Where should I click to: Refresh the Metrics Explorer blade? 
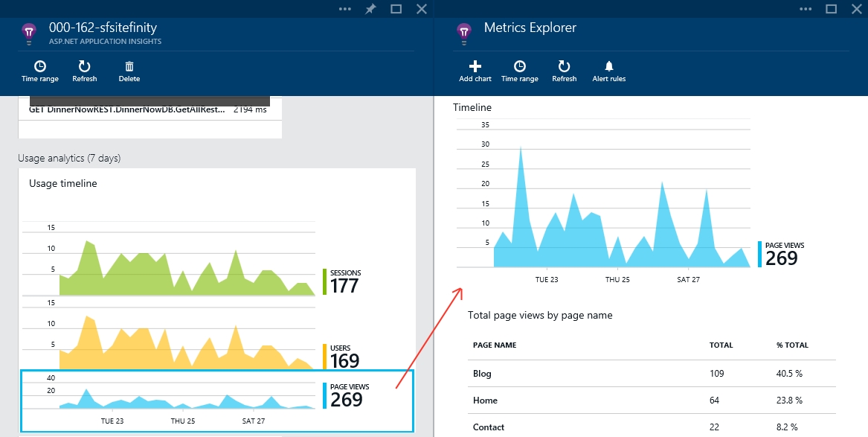(x=564, y=71)
